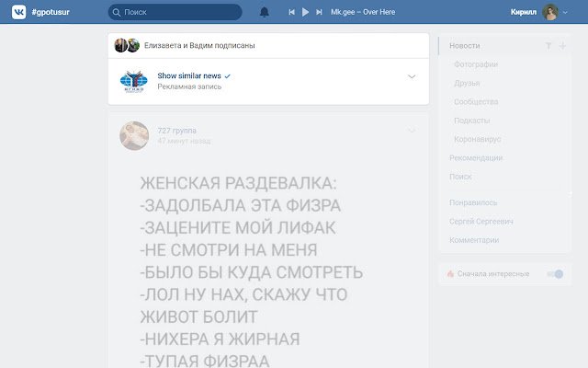This screenshot has height=368, width=588.
Task: Add a news tab with plus icon
Action: pos(562,46)
